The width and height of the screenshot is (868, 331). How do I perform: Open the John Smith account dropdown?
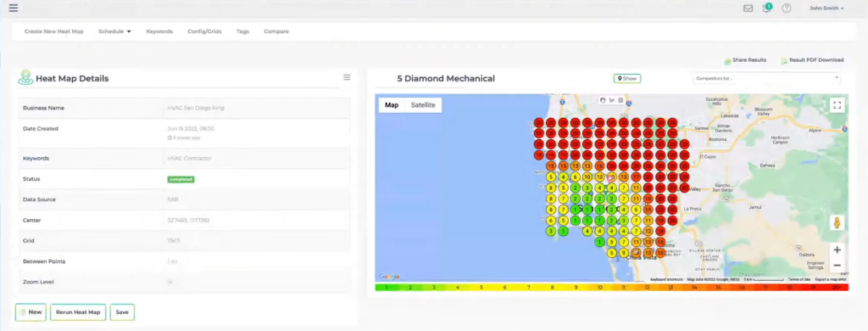(x=826, y=8)
